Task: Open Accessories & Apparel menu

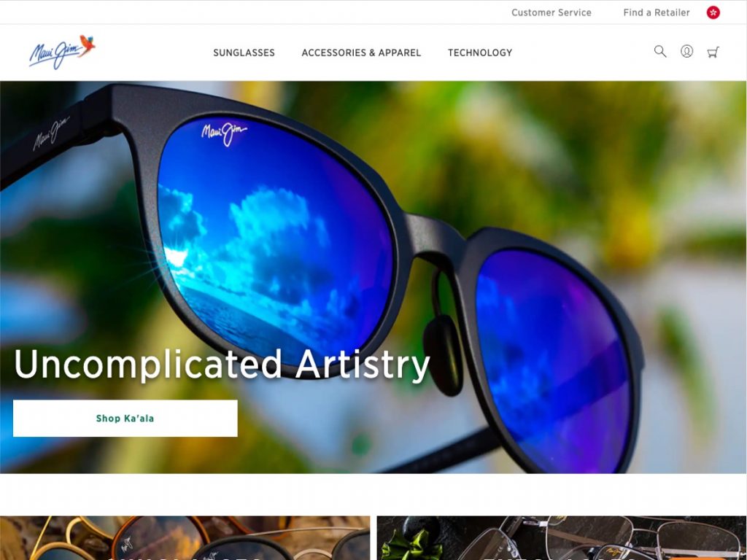Action: click(x=361, y=52)
